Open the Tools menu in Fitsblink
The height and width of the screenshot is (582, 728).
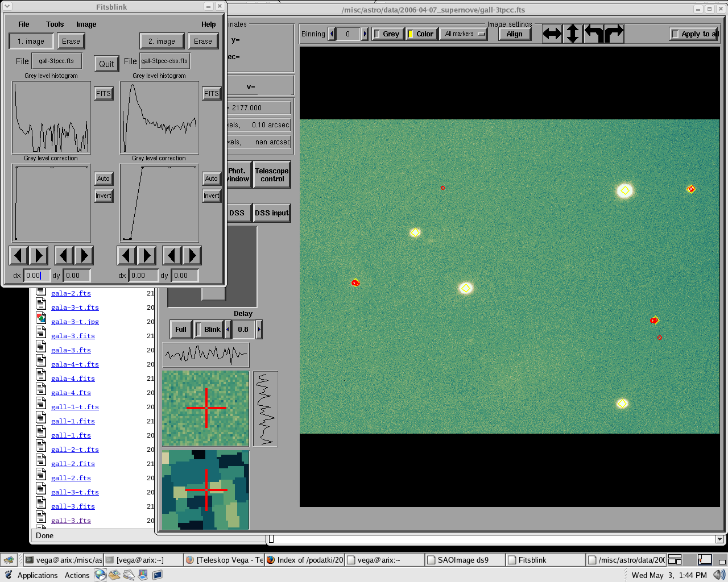click(55, 24)
